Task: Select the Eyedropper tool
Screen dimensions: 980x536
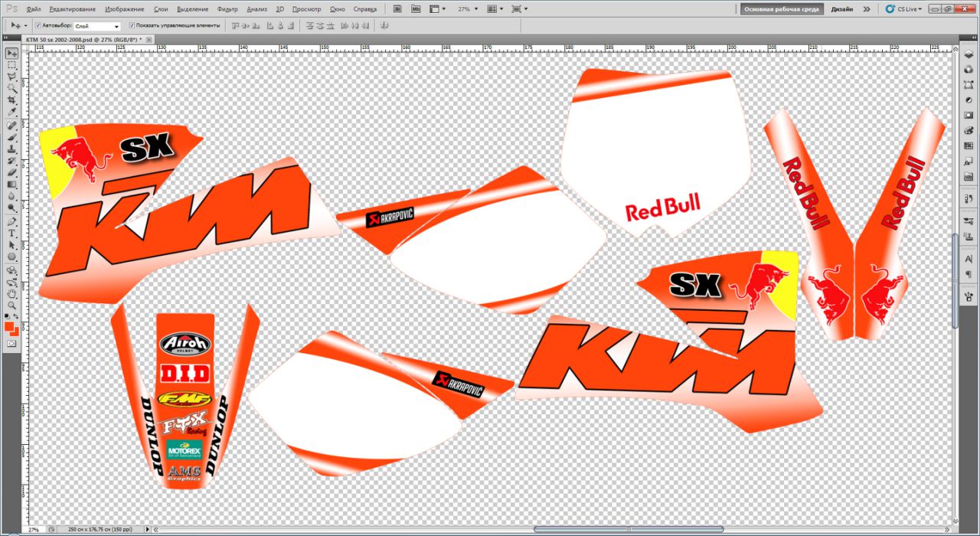Action: point(11,113)
